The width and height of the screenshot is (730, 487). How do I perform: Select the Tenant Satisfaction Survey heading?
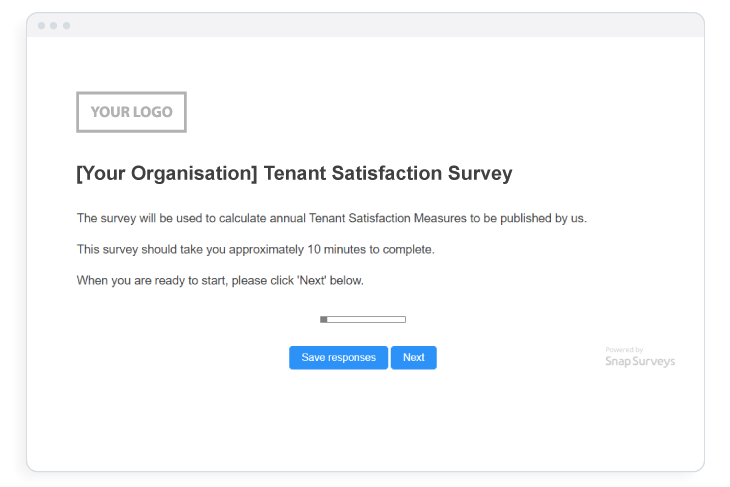tap(294, 174)
